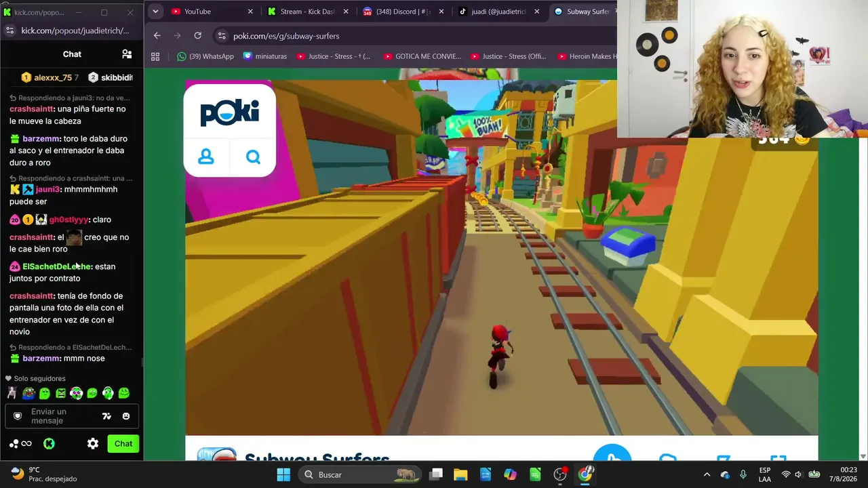Open the Chrome apps grid icon

155,56
